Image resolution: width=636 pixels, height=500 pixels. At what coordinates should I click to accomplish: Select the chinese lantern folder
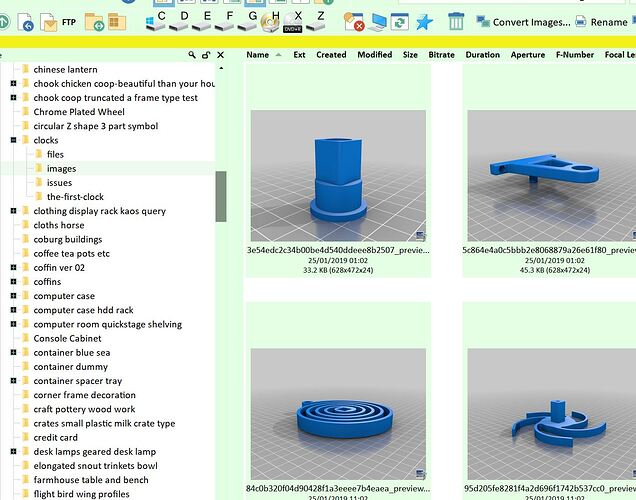click(65, 69)
